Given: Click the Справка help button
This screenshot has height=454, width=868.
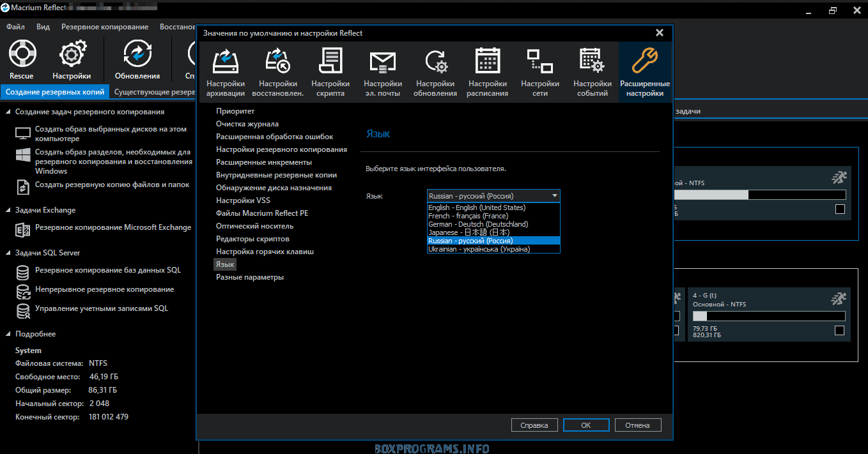Looking at the screenshot, I should tap(534, 425).
